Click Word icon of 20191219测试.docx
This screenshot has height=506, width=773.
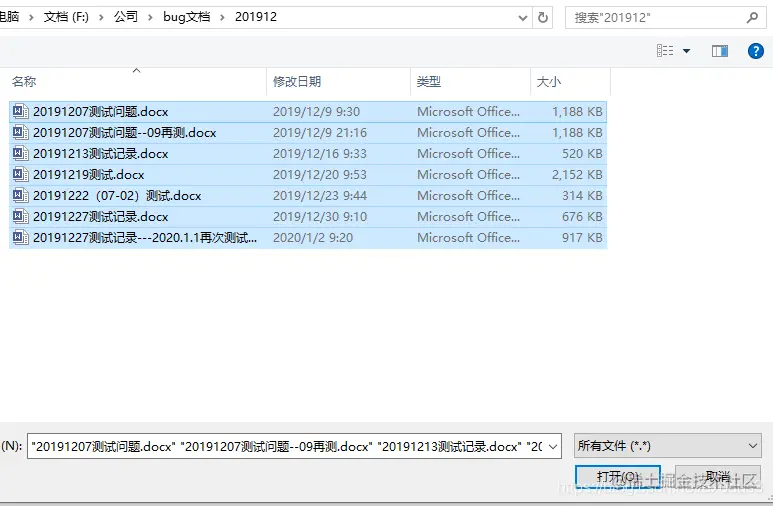(x=20, y=175)
